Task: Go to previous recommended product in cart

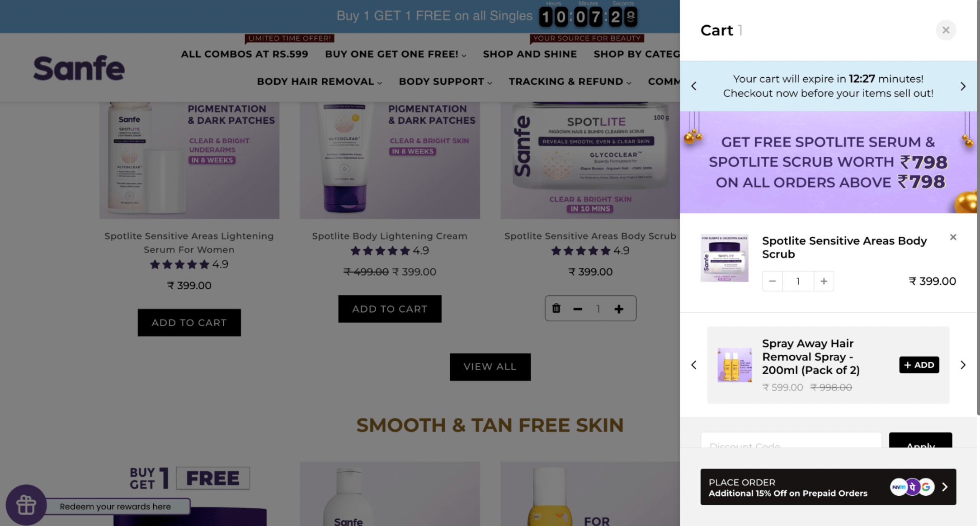Action: [x=694, y=365]
